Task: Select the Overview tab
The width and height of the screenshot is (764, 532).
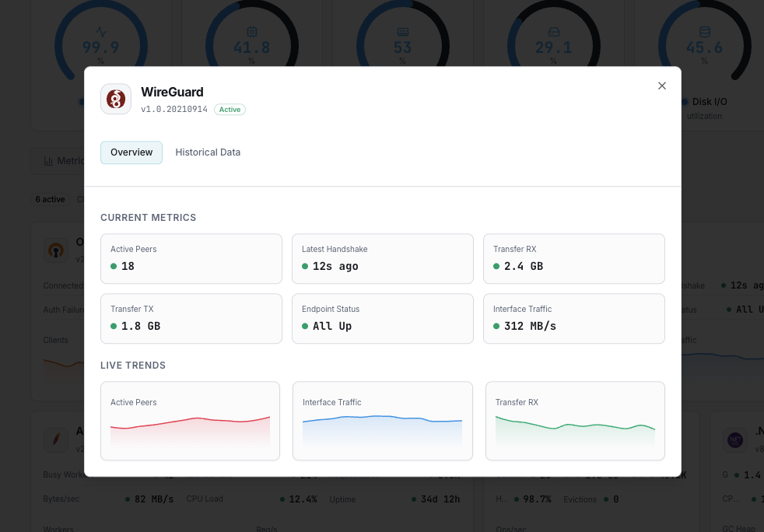Action: point(131,152)
